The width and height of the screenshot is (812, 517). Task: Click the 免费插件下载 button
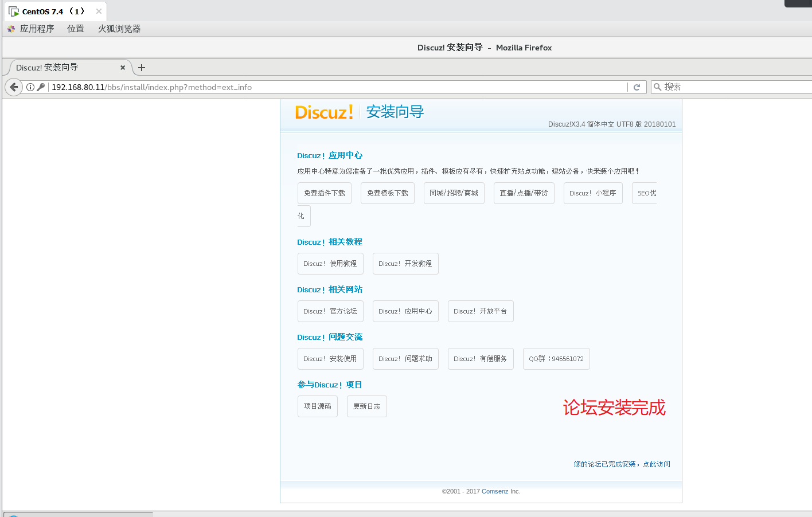pyautogui.click(x=325, y=193)
